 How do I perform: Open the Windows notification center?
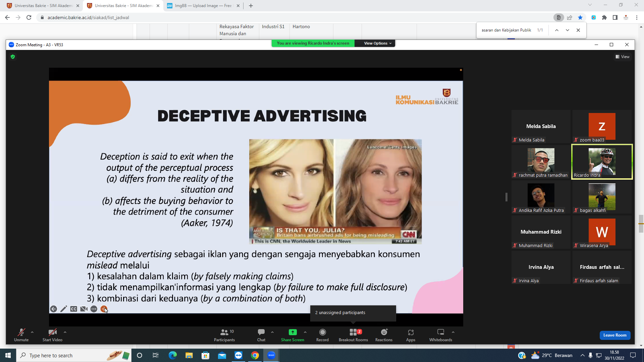633,355
